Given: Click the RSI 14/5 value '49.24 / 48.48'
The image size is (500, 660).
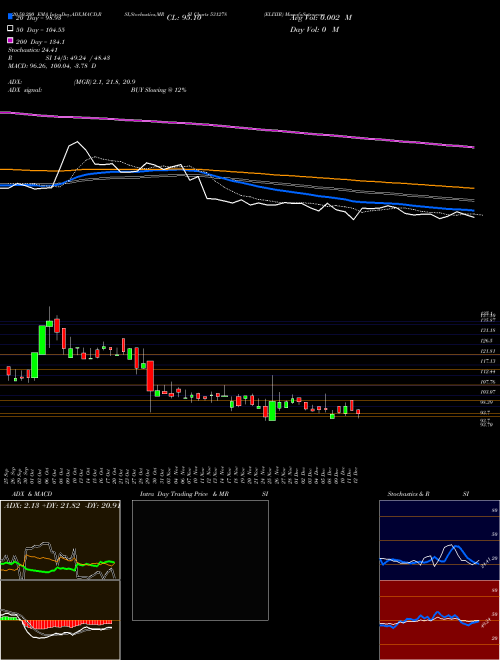Looking at the screenshot, I should coord(90,58).
